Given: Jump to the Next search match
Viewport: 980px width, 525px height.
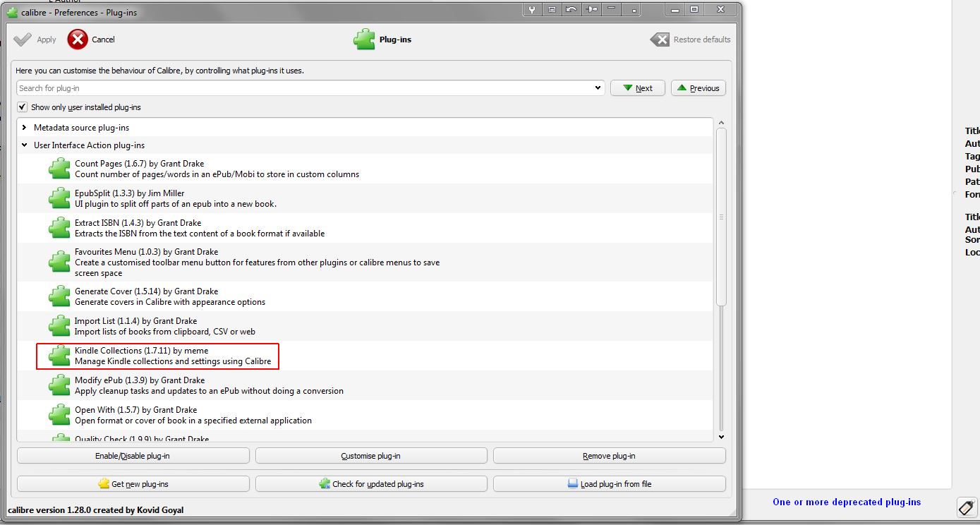Looking at the screenshot, I should click(638, 88).
